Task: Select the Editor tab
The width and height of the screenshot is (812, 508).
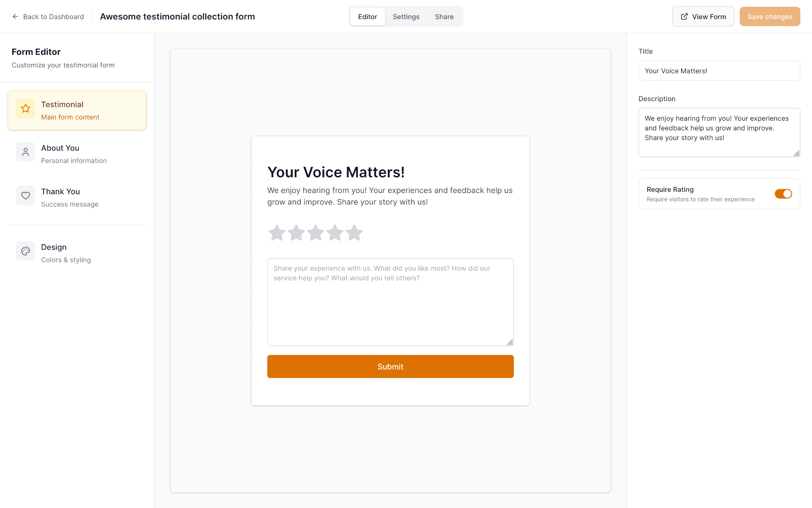Action: click(367, 17)
